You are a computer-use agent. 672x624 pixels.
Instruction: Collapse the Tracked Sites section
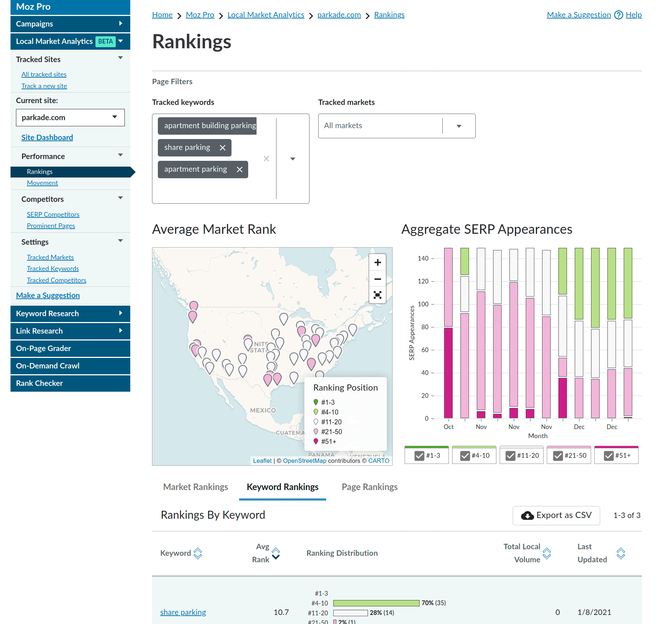coord(121,58)
